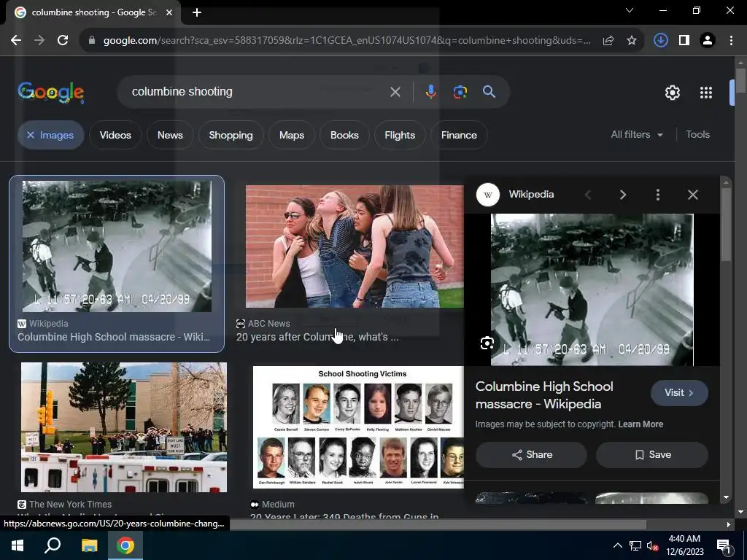Open '20 years after Columbine' link
The height and width of the screenshot is (560, 747).
(x=317, y=337)
